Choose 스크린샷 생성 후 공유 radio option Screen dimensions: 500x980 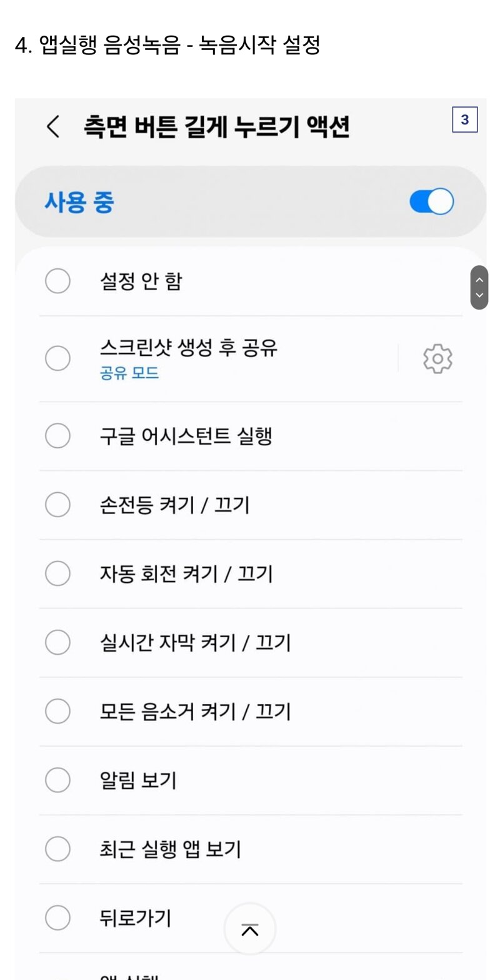(57, 358)
